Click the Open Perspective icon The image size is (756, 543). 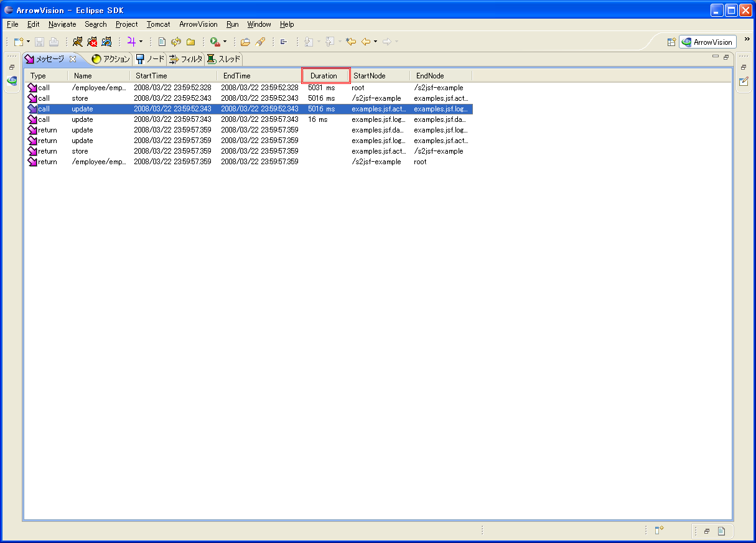(671, 42)
